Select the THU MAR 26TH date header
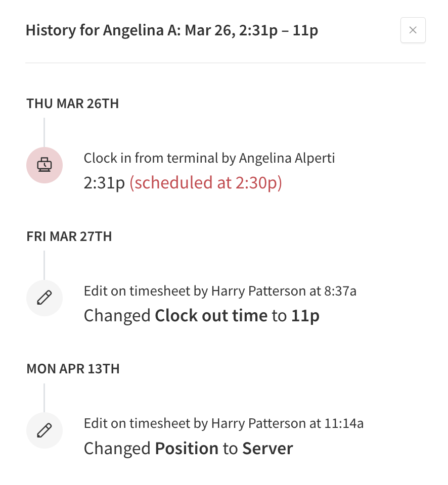 click(x=72, y=104)
